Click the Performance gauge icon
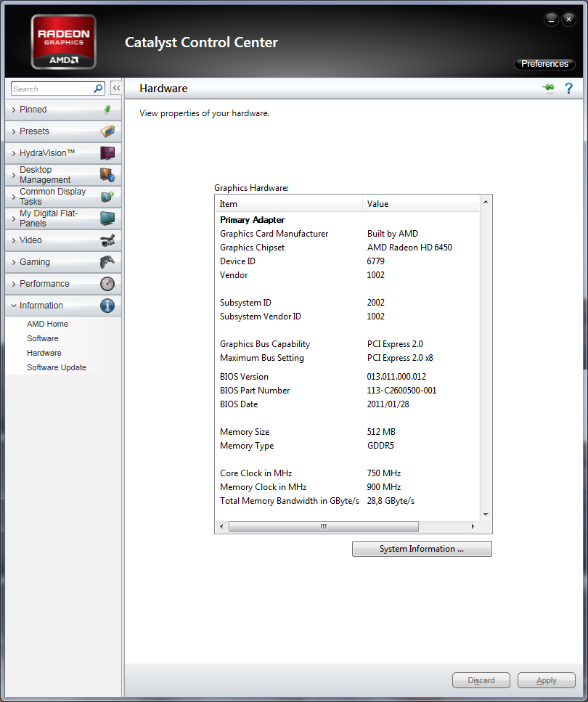 pyautogui.click(x=107, y=284)
